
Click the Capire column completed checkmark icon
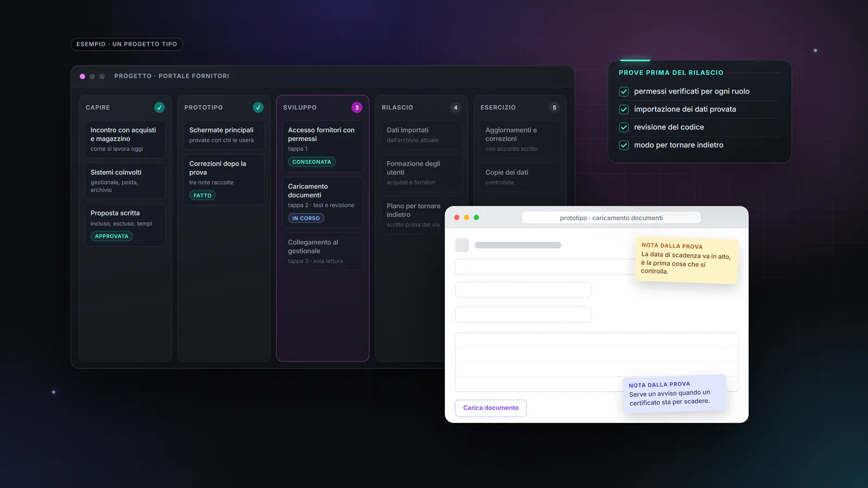[159, 107]
